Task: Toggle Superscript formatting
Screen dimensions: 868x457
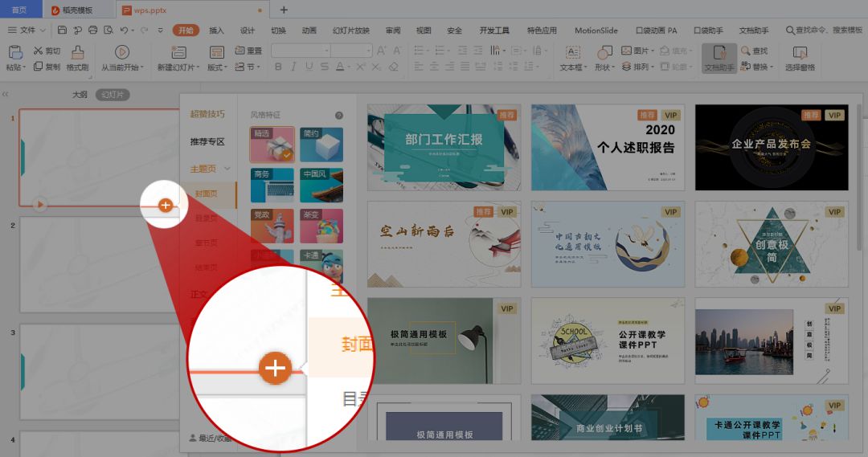Action: point(360,67)
